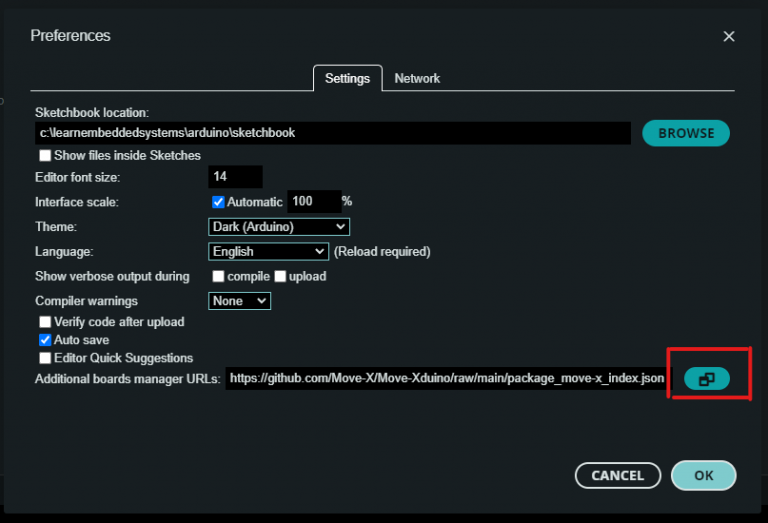Click the BROWSE button for sketchbook location
The image size is (768, 523).
click(686, 133)
